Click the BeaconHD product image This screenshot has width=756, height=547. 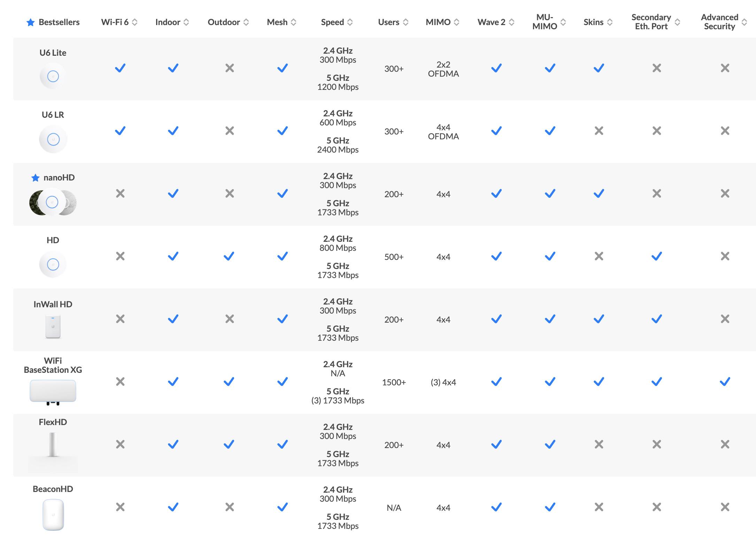[x=53, y=515]
